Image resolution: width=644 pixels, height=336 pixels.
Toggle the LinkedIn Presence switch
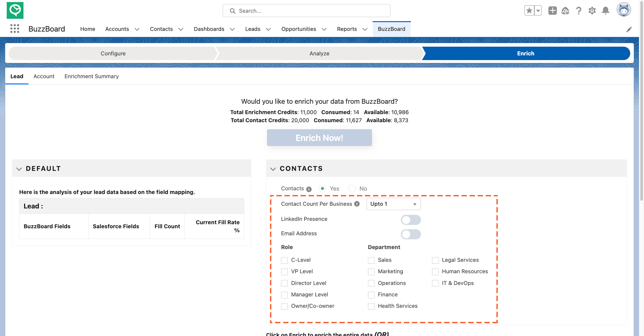click(411, 220)
